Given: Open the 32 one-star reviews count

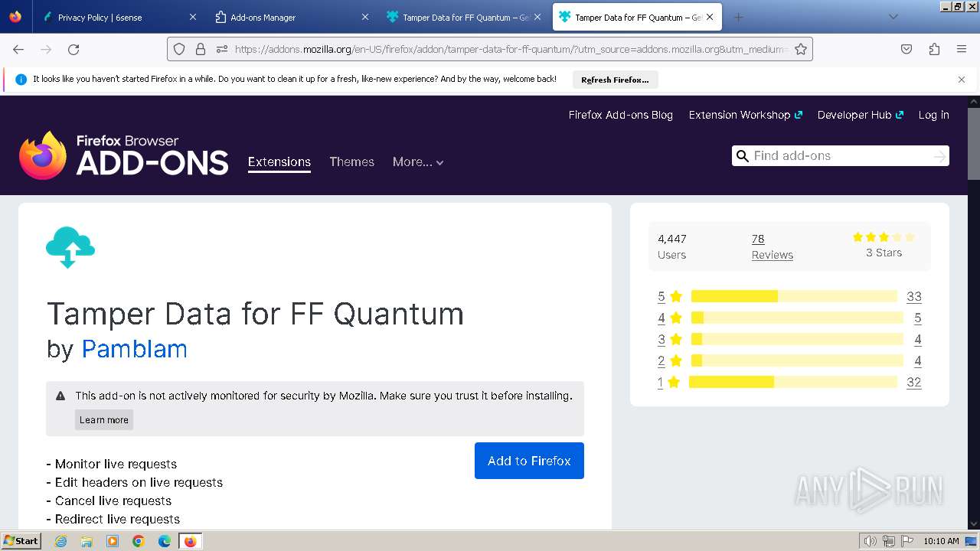Looking at the screenshot, I should click(x=913, y=382).
